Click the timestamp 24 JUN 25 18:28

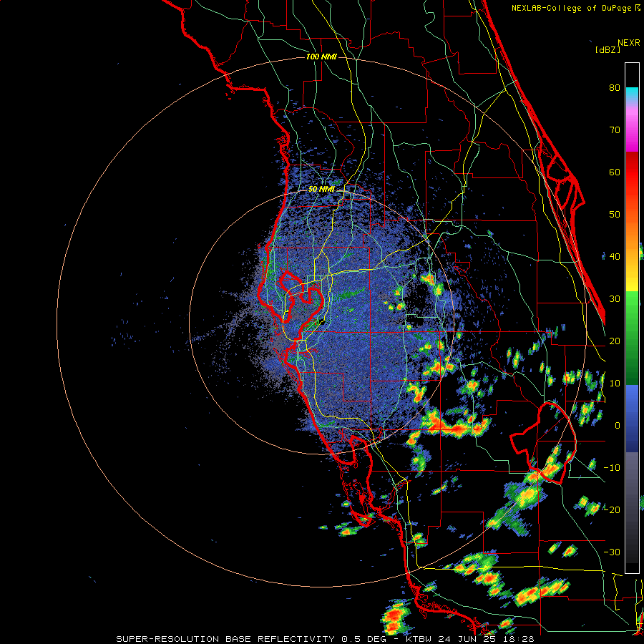tap(486, 639)
